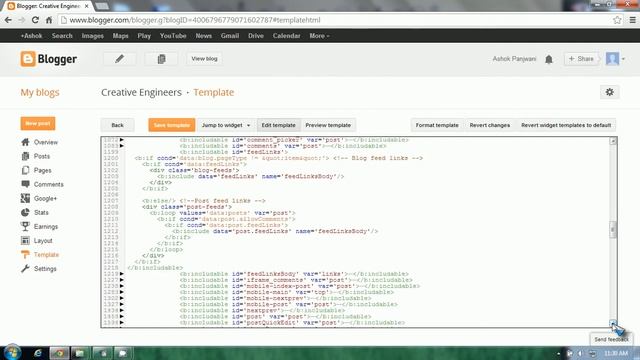The image size is (640, 360).
Task: Open the account dropdown arrow beside avatar
Action: tap(623, 59)
